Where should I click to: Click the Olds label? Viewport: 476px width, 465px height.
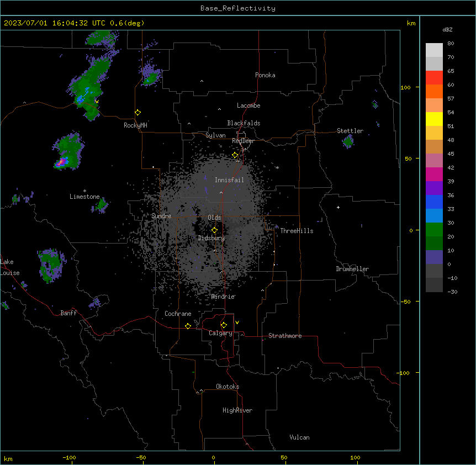214,218
